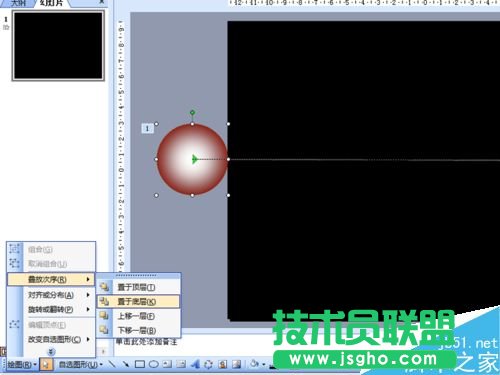Screen dimensions: 500x375
Task: Switch to the 幻灯片 (Slides) tab
Action: (x=51, y=3)
